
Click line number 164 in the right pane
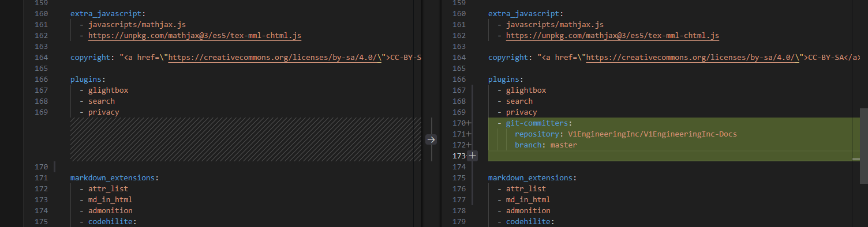(x=459, y=58)
